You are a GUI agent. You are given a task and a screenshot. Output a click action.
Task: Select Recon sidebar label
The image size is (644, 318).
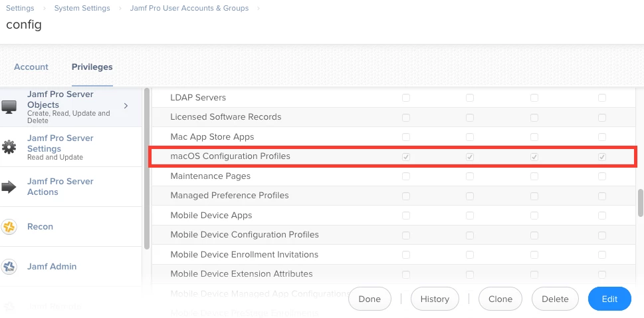(40, 227)
